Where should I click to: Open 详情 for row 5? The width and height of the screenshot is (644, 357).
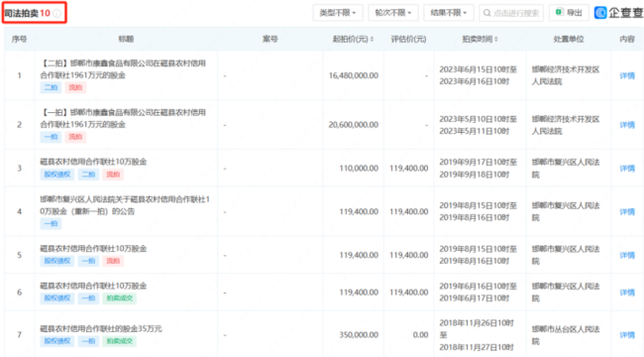(x=627, y=255)
